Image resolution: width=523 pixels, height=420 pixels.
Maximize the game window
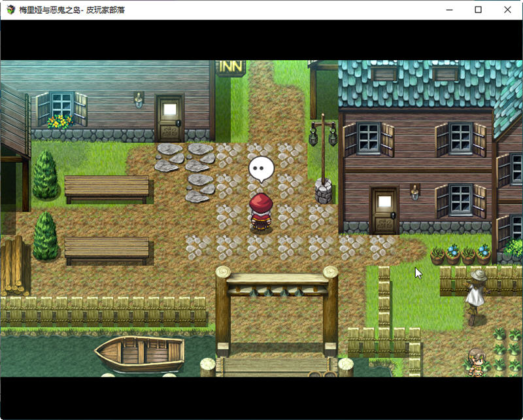pos(478,10)
